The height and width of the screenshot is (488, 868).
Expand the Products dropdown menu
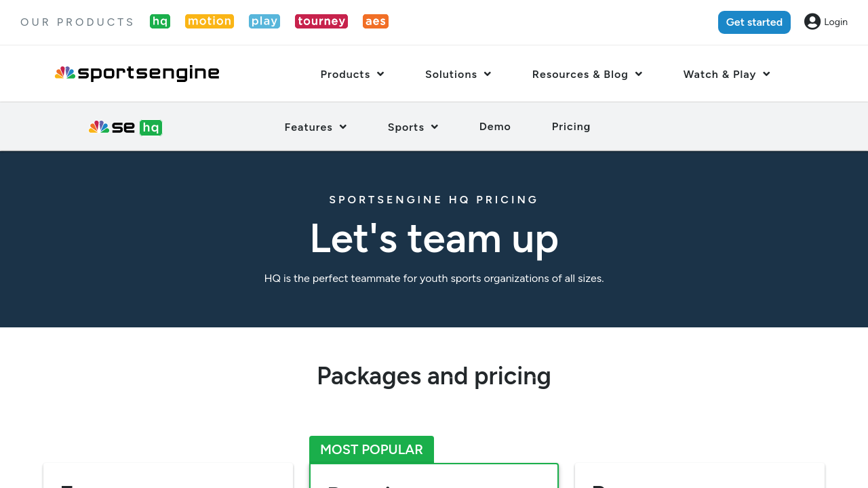coord(352,75)
